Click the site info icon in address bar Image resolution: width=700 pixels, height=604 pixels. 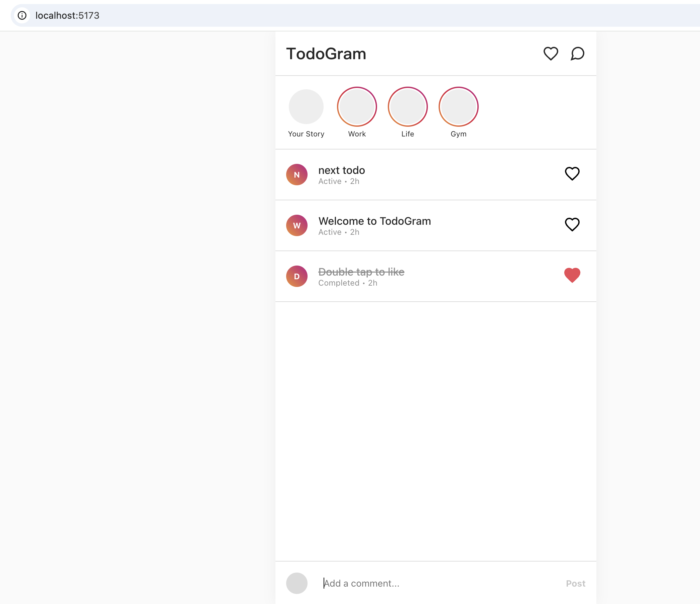coord(22,15)
